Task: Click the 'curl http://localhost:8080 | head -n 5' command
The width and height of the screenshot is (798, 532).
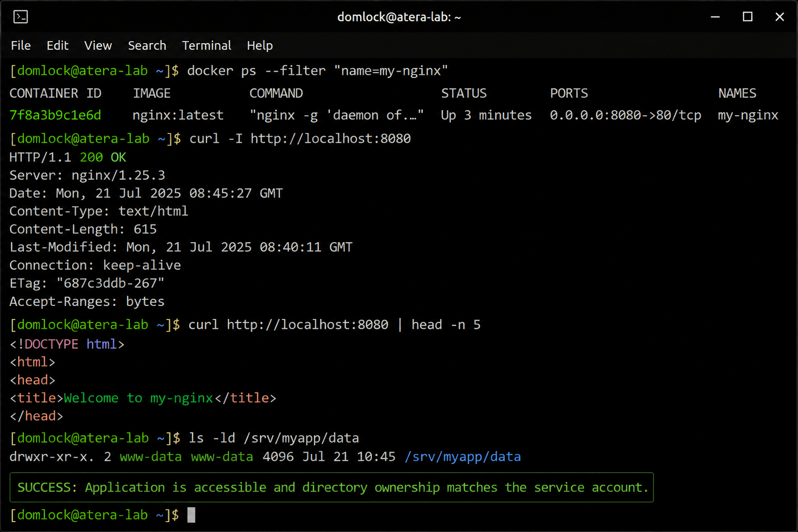Action: pyautogui.click(x=334, y=325)
